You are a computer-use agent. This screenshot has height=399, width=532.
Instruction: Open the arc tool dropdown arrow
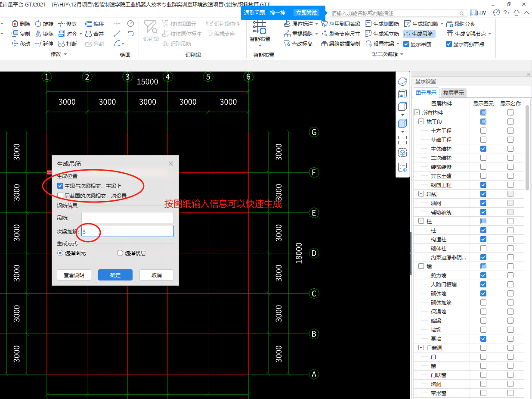click(x=123, y=44)
